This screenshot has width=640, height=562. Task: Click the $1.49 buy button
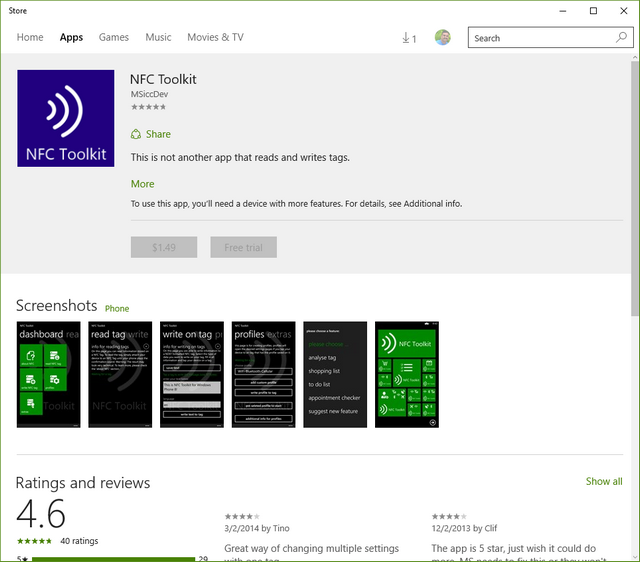pyautogui.click(x=164, y=247)
